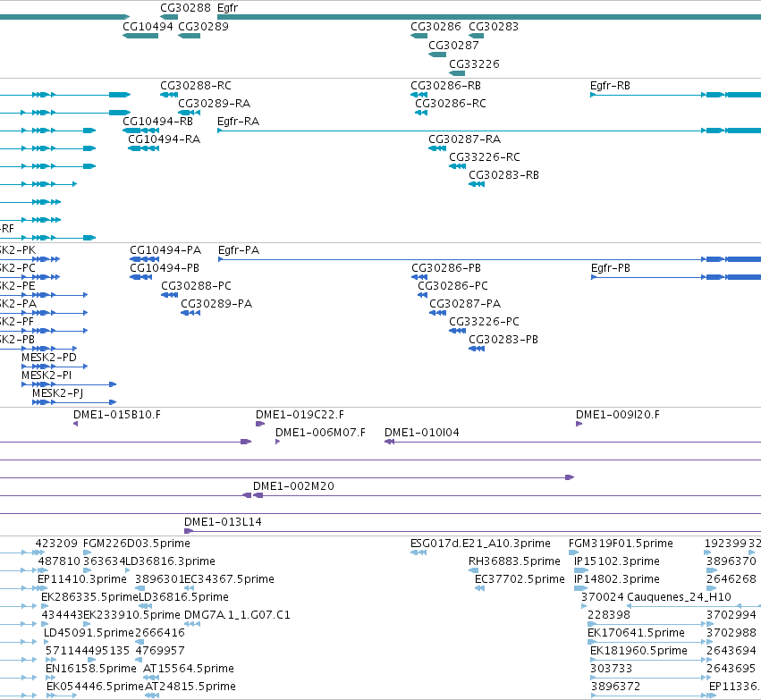Select the AT24815.5prime EST label

pyautogui.click(x=190, y=687)
